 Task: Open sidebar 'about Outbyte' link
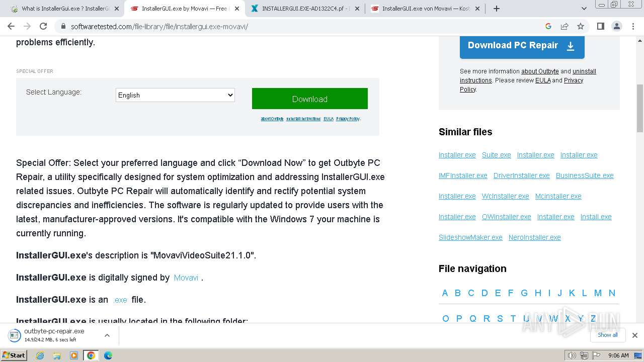coord(540,71)
